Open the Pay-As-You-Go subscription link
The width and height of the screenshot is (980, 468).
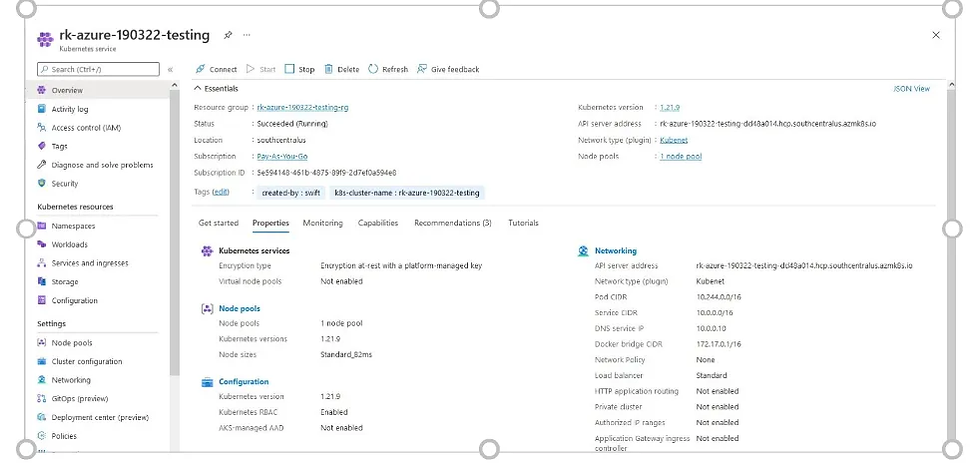pyautogui.click(x=282, y=156)
